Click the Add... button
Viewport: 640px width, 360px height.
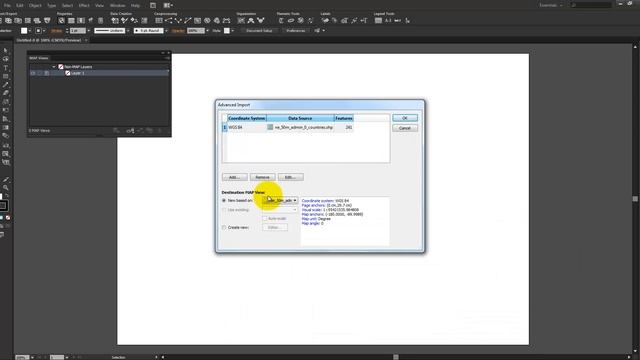234,177
